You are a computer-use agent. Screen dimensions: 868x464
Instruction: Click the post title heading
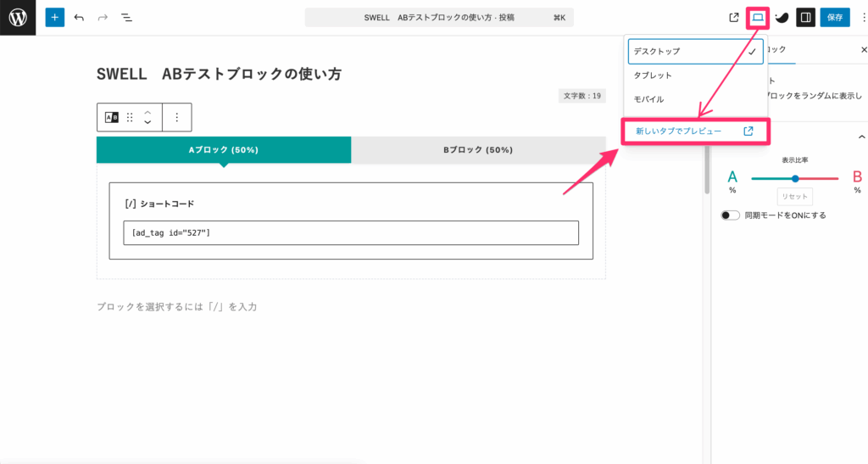tap(220, 74)
